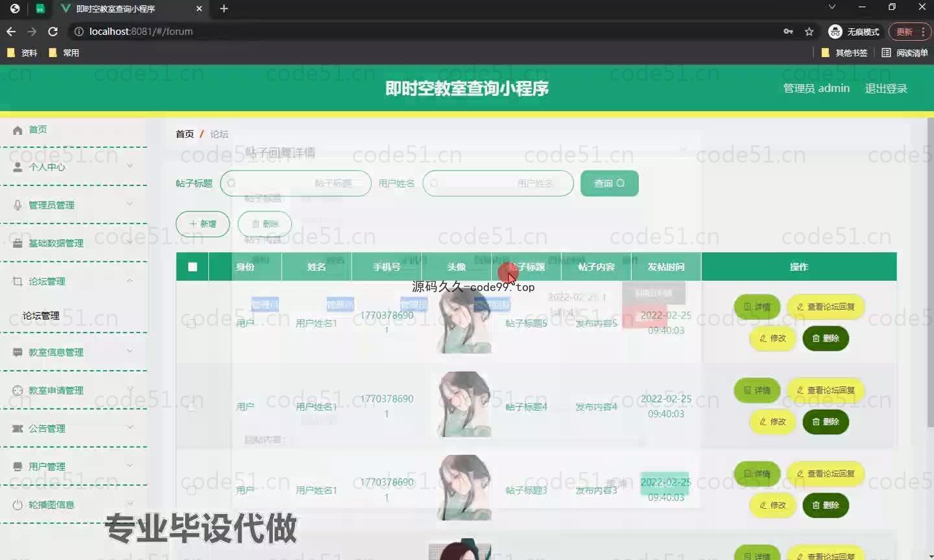This screenshot has width=934, height=560.
Task: Toggle the select-all checkbox in table header
Action: [193, 266]
